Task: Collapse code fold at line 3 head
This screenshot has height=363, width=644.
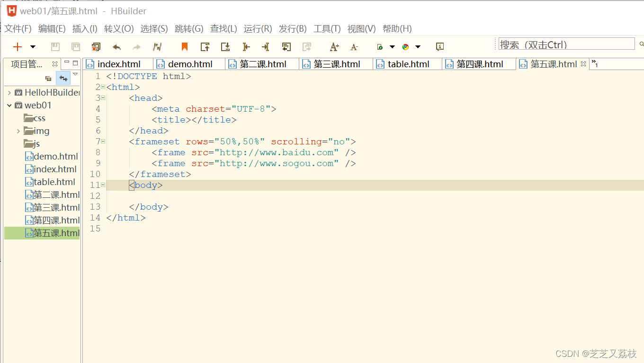Action: point(103,97)
